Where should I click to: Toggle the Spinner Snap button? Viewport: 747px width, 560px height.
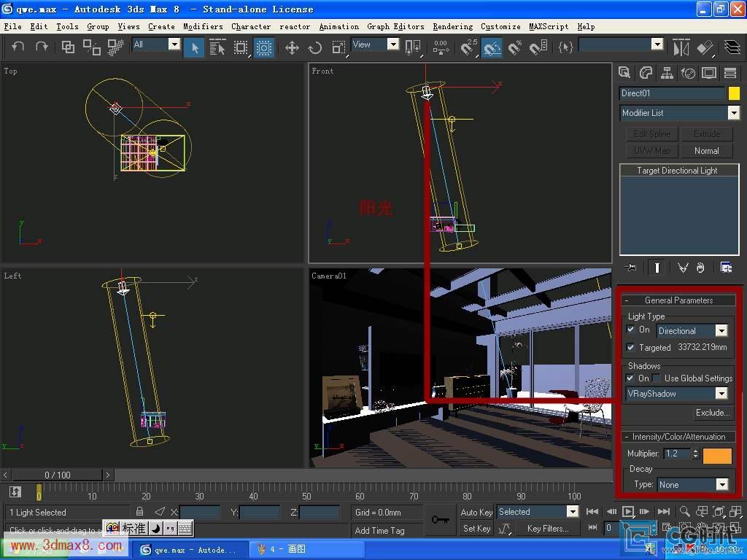538,47
